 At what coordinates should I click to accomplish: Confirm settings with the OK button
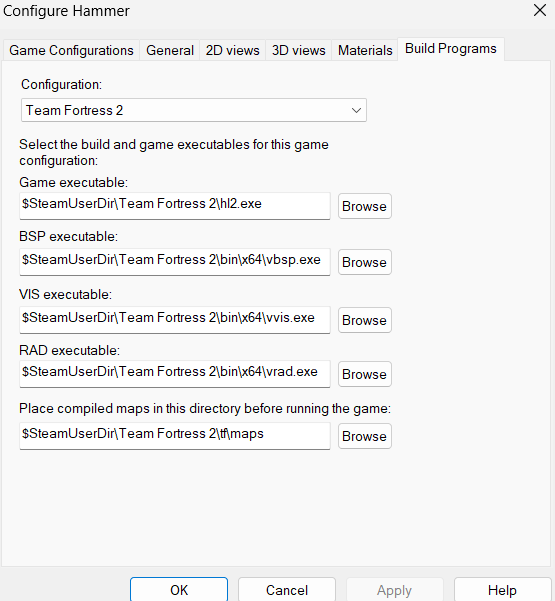click(x=179, y=590)
